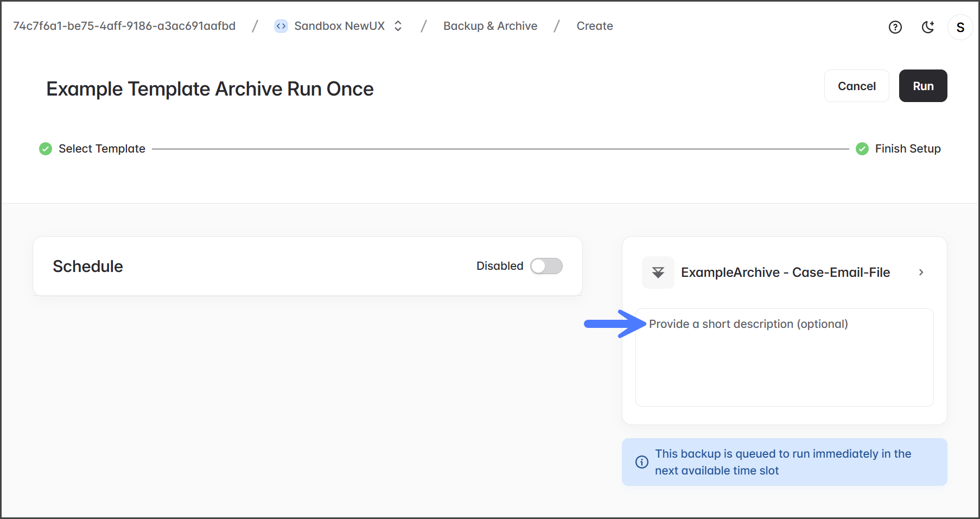This screenshot has width=980, height=519.
Task: Switch to dark mode with moon icon
Action: 928,27
